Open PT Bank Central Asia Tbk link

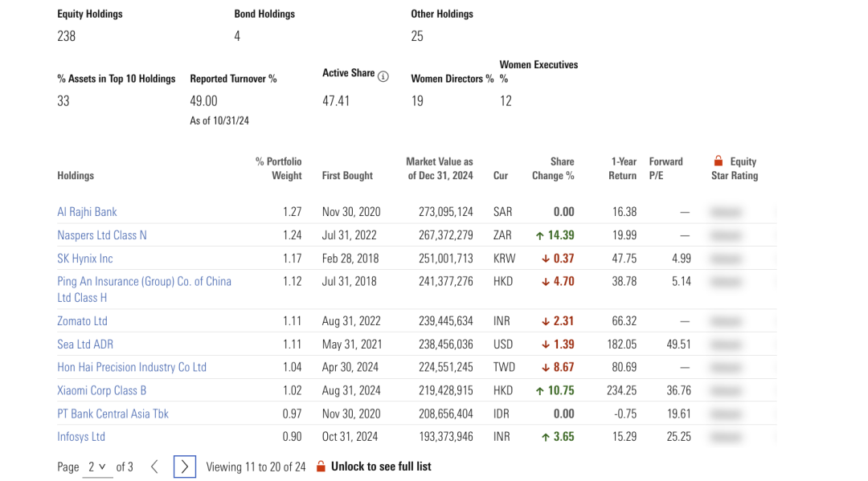click(x=113, y=414)
